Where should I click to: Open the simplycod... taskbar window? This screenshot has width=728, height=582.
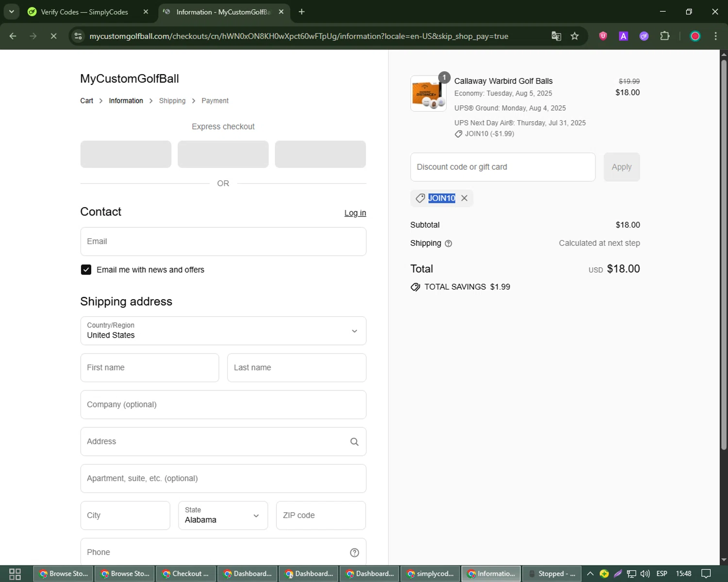[430, 574]
